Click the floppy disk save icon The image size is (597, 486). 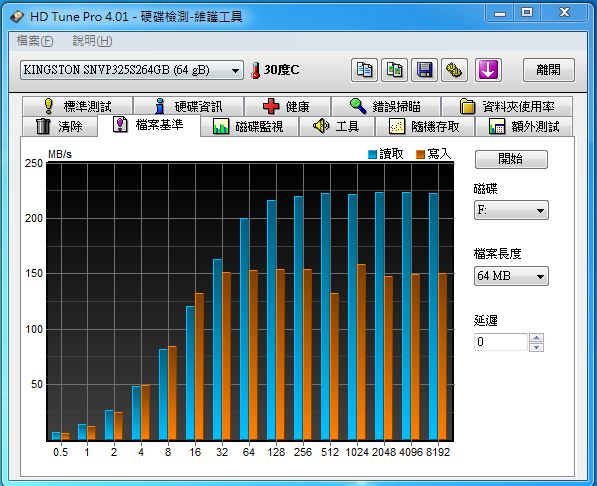click(424, 70)
